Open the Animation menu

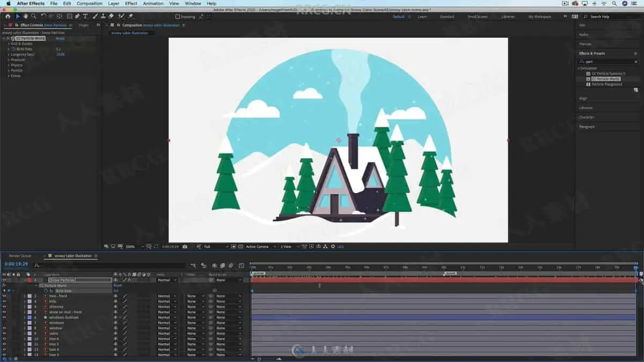click(153, 3)
